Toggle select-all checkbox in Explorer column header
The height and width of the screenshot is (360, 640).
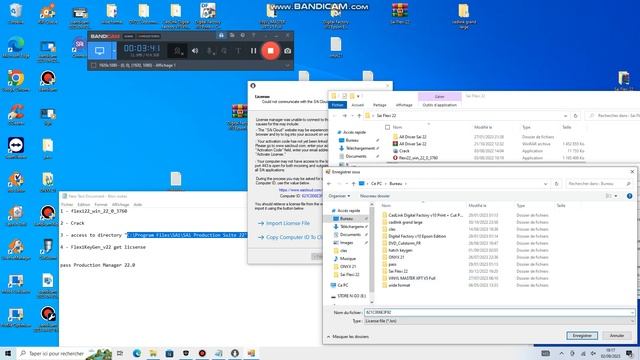pos(387,127)
